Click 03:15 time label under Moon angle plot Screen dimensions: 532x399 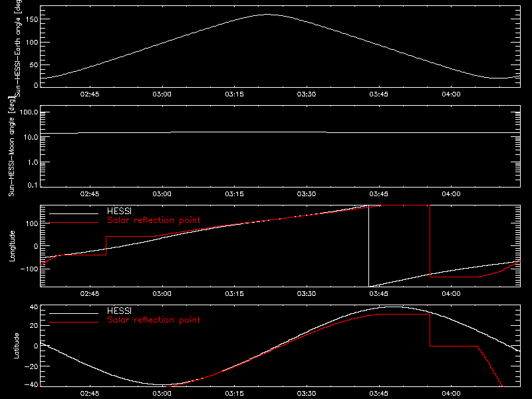234,194
